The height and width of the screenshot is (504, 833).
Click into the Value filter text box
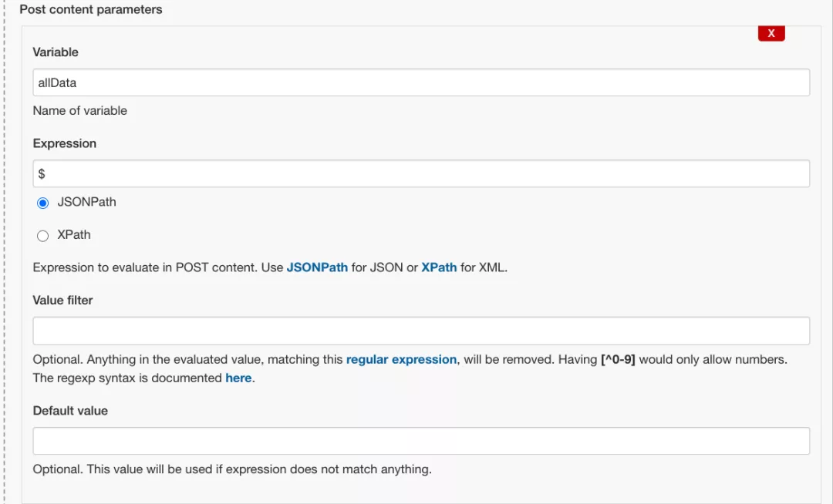421,331
